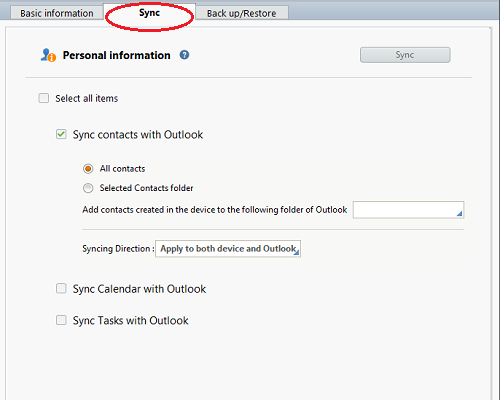Open the Basic information tab
This screenshot has width=500, height=400.
pos(57,13)
